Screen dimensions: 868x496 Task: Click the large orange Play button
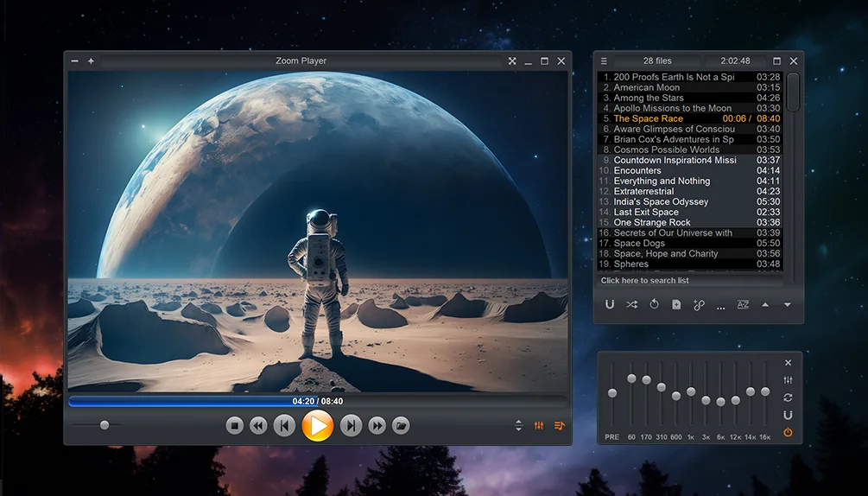(x=318, y=425)
